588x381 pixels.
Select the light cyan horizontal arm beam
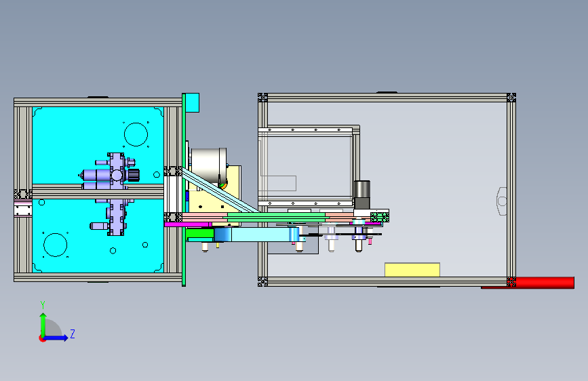pos(260,235)
